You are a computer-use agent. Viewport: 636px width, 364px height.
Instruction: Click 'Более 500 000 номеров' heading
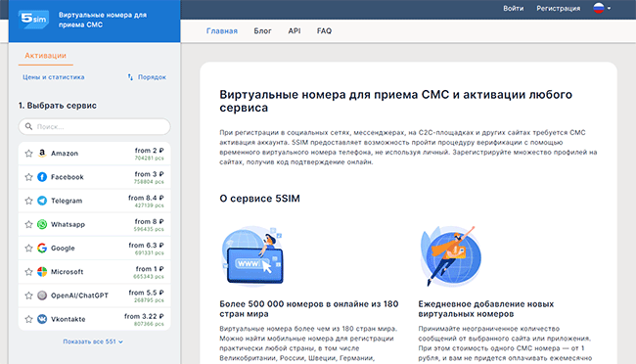tap(308, 309)
